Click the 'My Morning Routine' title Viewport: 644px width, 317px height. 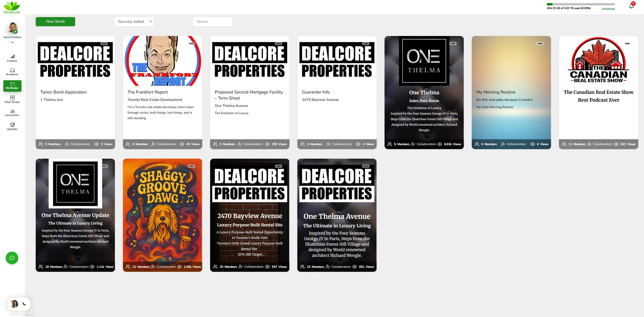[x=496, y=92]
